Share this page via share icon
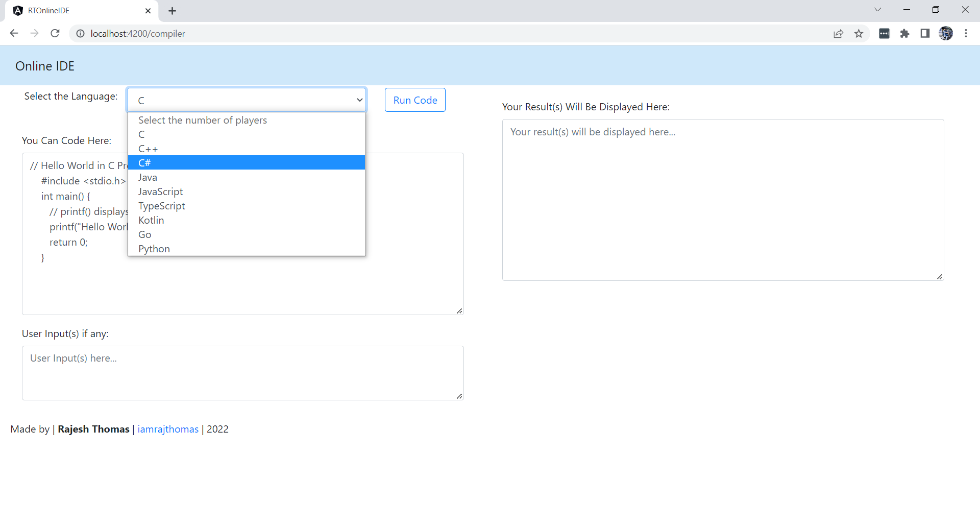Screen dimensions: 980x526 click(x=838, y=33)
